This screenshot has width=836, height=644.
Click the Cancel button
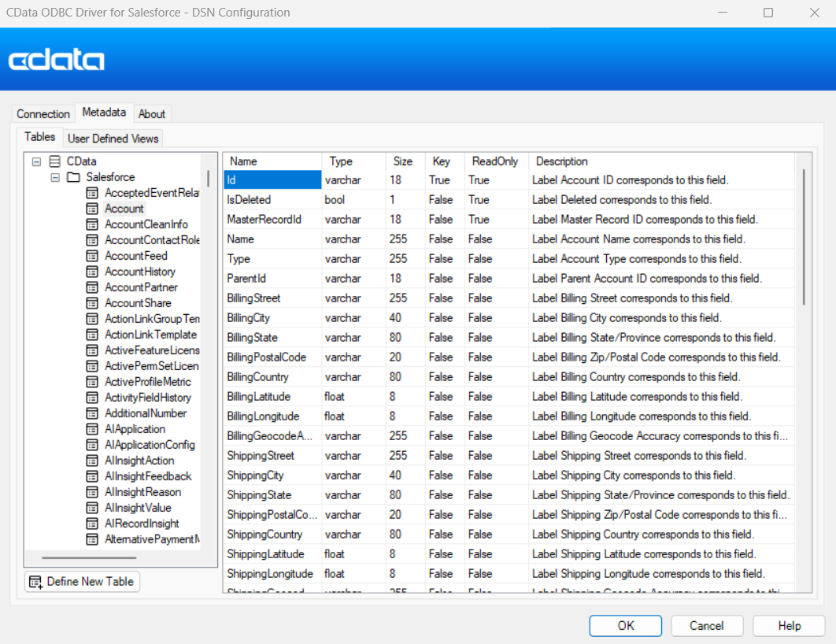[x=706, y=626]
